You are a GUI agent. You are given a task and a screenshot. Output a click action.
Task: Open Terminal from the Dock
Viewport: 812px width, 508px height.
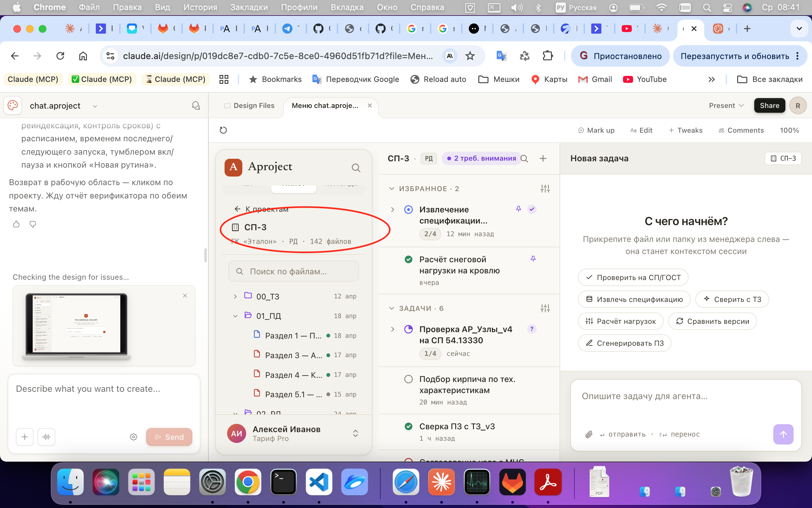click(x=284, y=482)
